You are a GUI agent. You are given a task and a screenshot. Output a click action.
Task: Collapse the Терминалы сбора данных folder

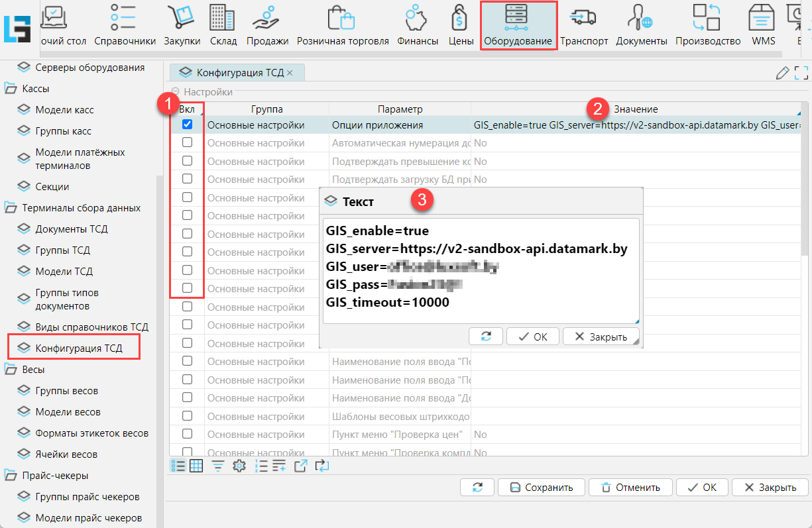pyautogui.click(x=11, y=208)
